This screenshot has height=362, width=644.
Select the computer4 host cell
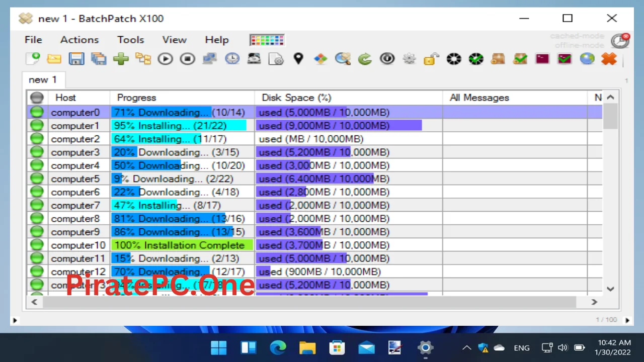tap(78, 165)
